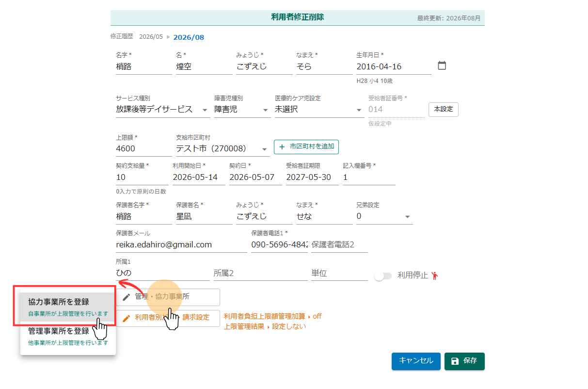This screenshot has height=389, width=588.
Task: Click the H28 小4 10歳 age text
Action: point(374,81)
